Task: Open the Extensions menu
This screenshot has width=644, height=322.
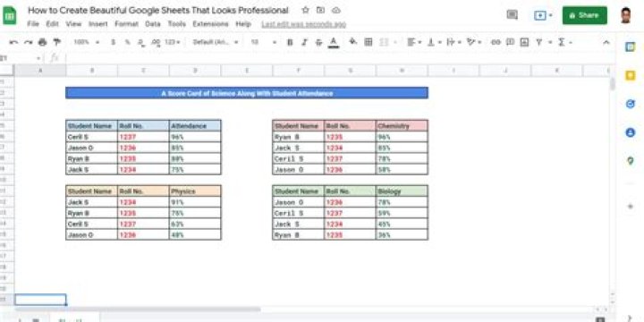Action: (210, 24)
